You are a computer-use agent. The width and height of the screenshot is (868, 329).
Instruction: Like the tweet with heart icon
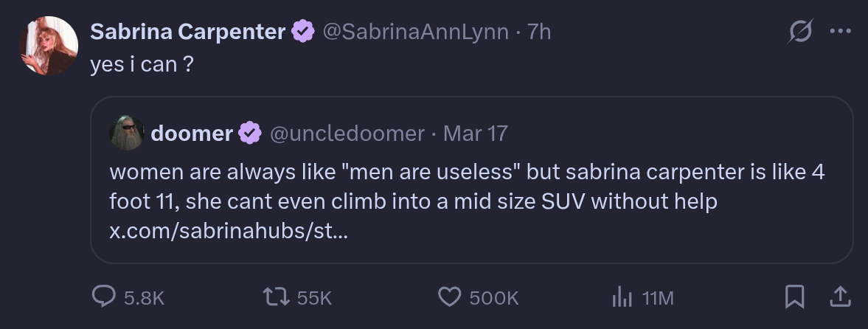pyautogui.click(x=450, y=297)
